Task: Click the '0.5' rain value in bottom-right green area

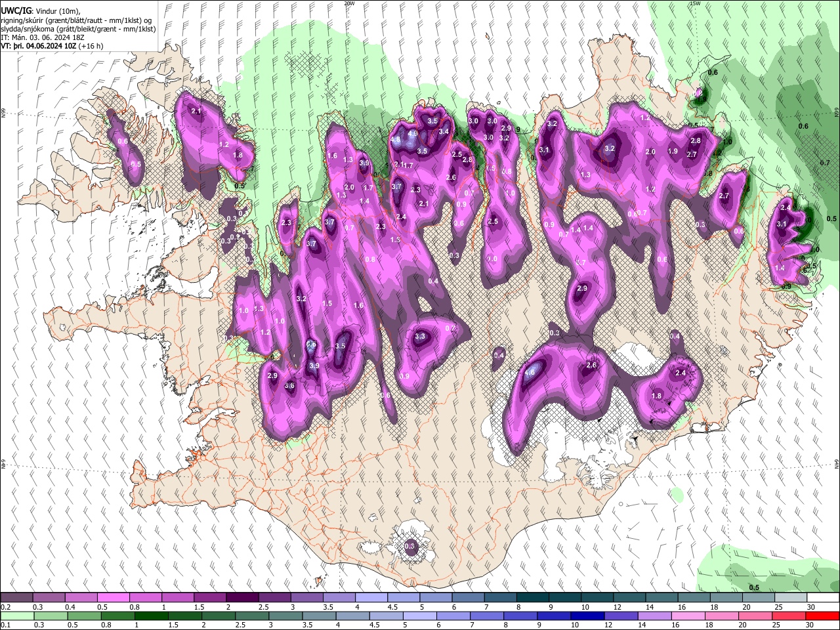Action: click(x=754, y=588)
